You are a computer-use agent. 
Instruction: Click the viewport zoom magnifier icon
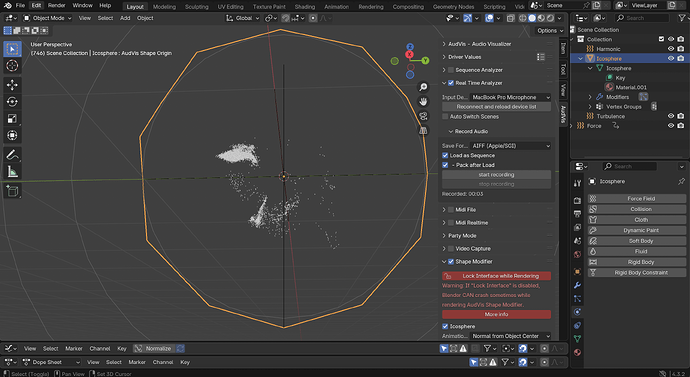point(423,87)
